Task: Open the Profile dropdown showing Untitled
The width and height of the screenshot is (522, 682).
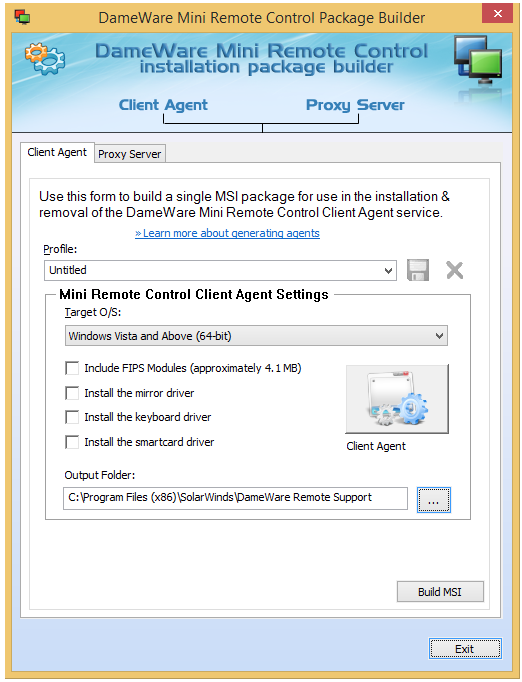Action: coord(220,270)
